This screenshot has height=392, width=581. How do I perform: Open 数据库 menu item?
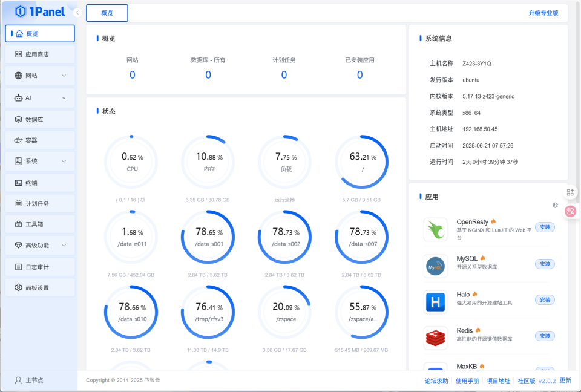pyautogui.click(x=40, y=119)
